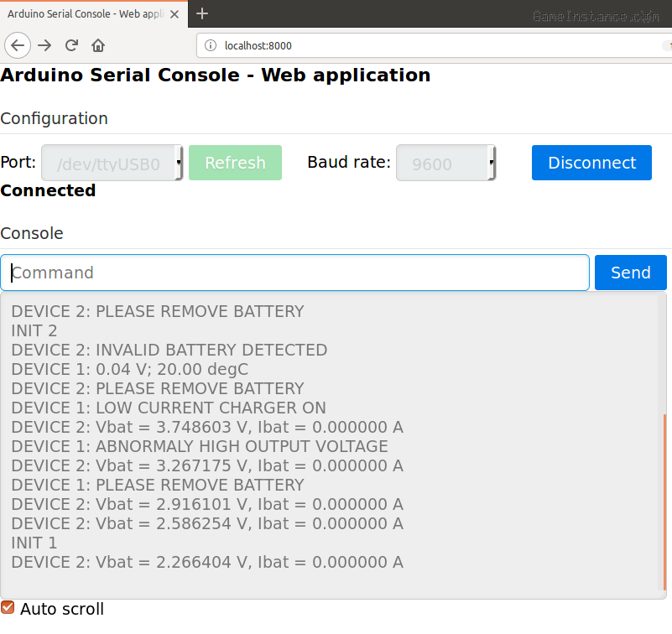Click the 'DEVICE 1: 0.04 V; 20.00 degC' line
Image resolution: width=672 pixels, height=634 pixels.
130,369
